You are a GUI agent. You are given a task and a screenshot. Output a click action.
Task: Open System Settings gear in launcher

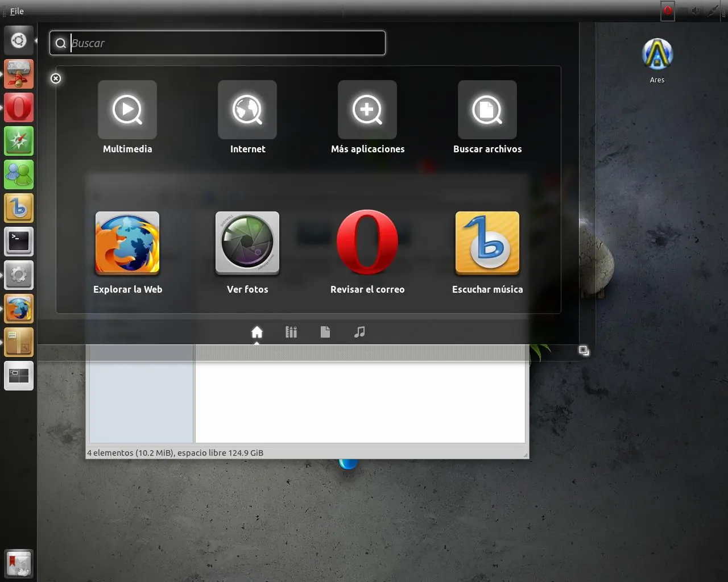pos(19,275)
